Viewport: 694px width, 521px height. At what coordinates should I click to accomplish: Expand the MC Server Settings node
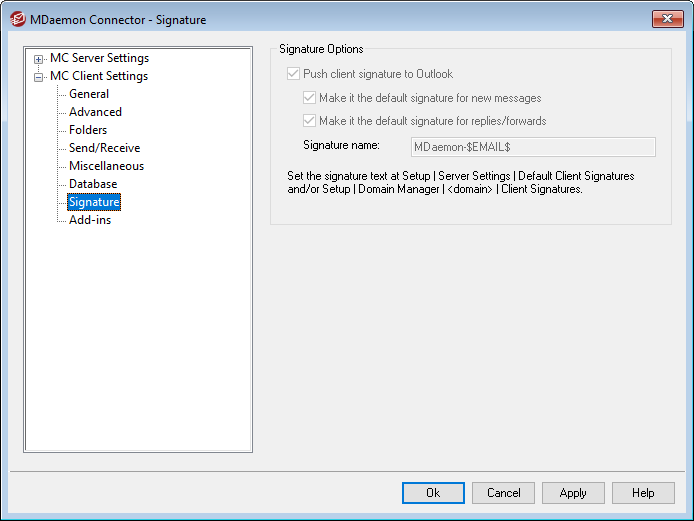[39, 59]
